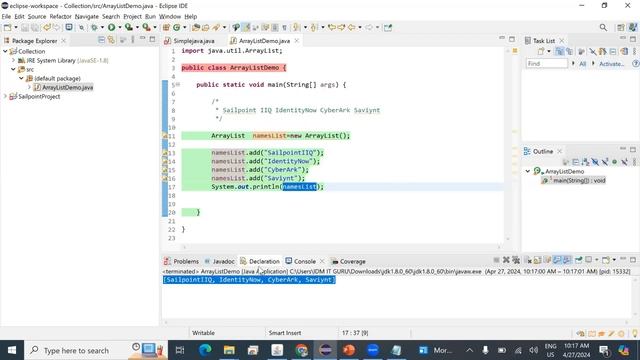Click the Save toolbar icon
640x360 pixels.
25,27
